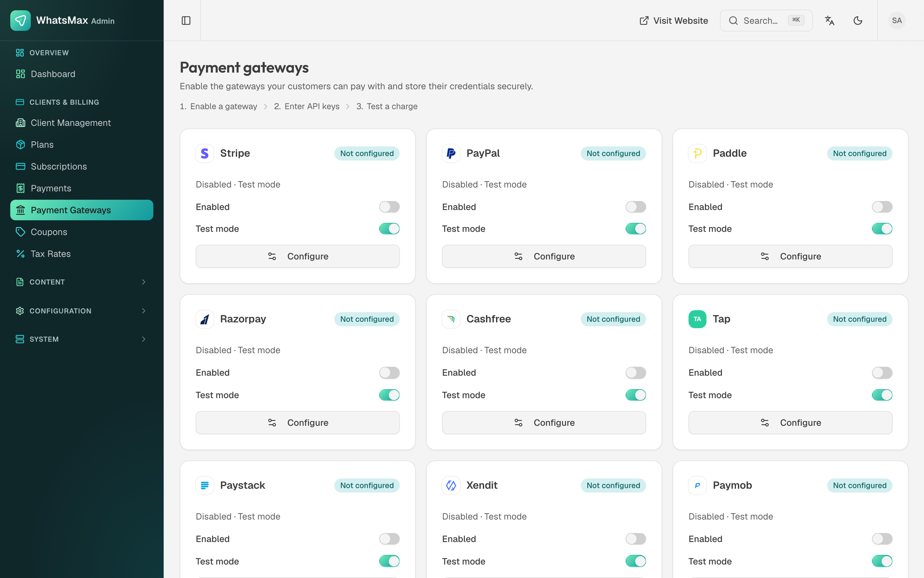This screenshot has width=924, height=578.
Task: Click the 'Enter API keys' step text
Action: pos(312,106)
